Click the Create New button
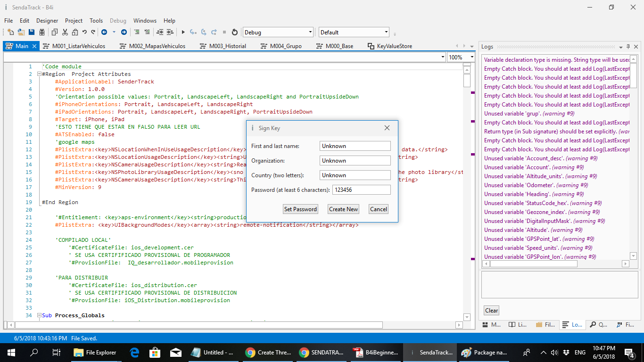This screenshot has width=644, height=362. coord(343,209)
